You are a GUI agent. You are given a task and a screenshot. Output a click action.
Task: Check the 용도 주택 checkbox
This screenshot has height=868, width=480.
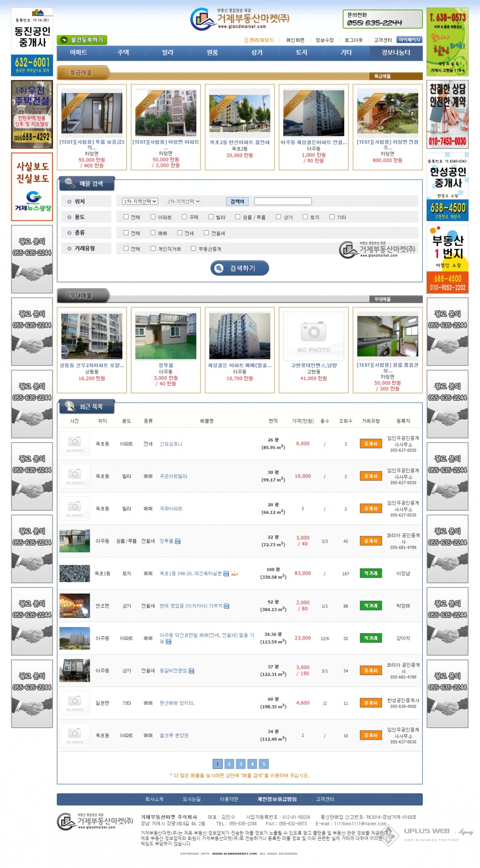(x=185, y=216)
